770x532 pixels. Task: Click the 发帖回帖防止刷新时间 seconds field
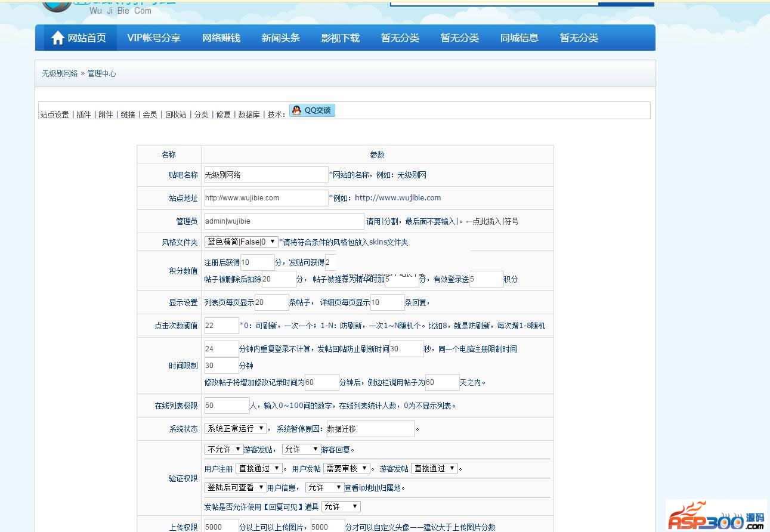point(406,349)
